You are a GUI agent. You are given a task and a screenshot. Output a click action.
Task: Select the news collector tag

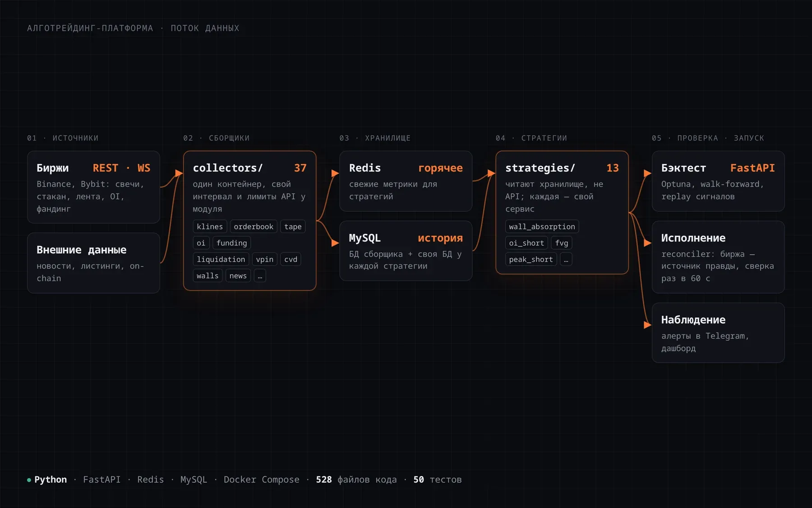pyautogui.click(x=238, y=275)
